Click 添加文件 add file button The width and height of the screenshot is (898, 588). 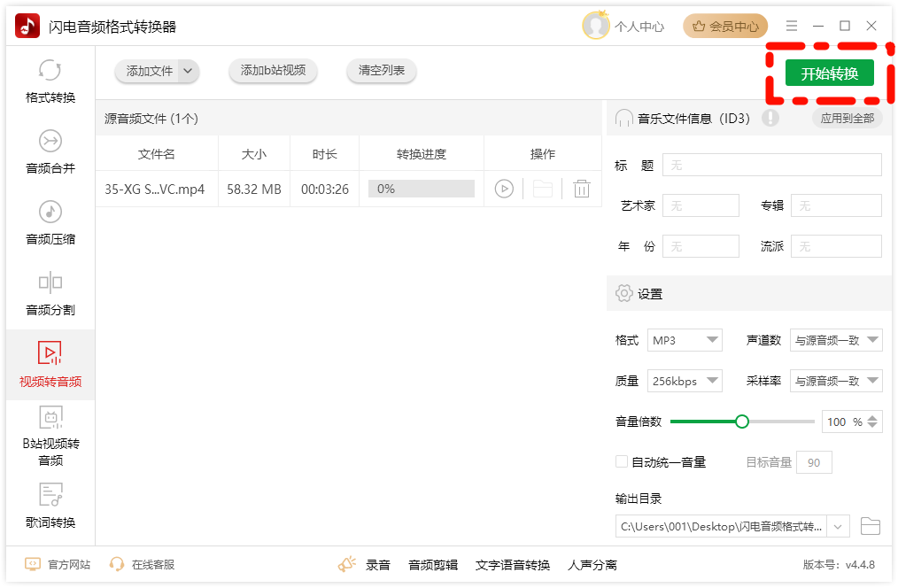point(149,71)
